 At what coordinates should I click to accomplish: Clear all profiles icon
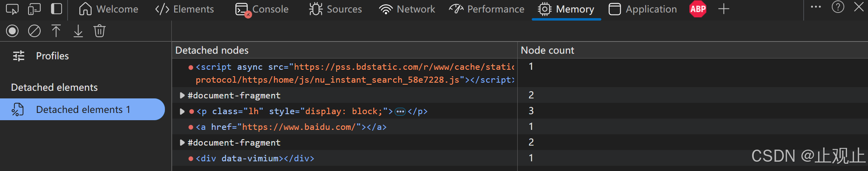click(x=34, y=31)
